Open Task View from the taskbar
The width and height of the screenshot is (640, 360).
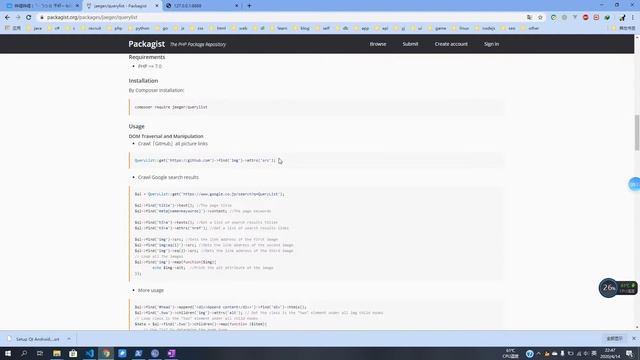coord(40,353)
